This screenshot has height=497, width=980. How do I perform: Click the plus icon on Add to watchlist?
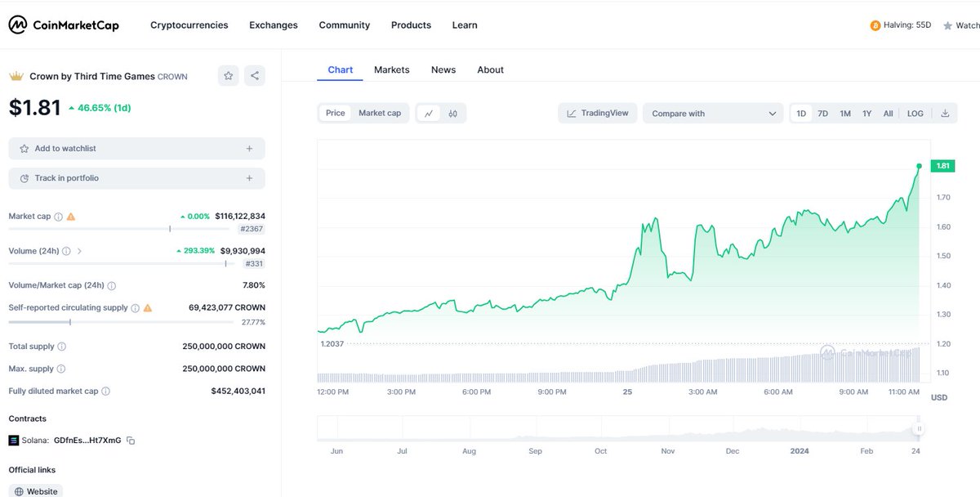(x=249, y=149)
